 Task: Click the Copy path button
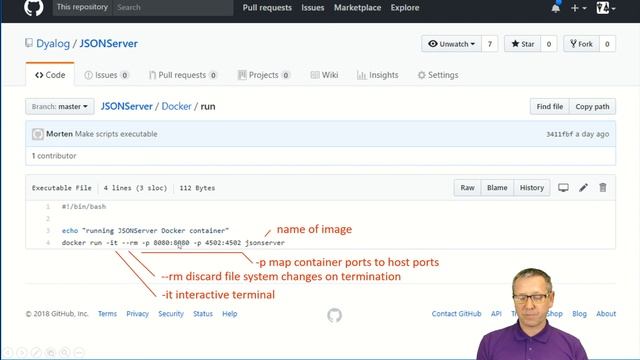pos(592,107)
